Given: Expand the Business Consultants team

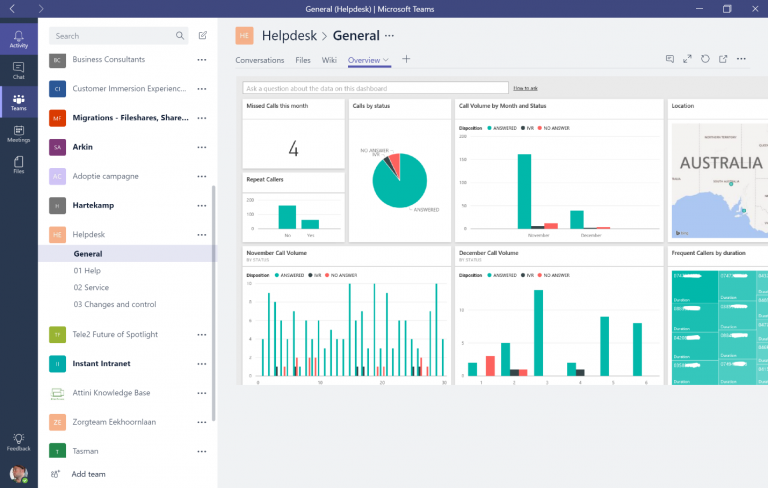Looking at the screenshot, I should tap(109, 59).
